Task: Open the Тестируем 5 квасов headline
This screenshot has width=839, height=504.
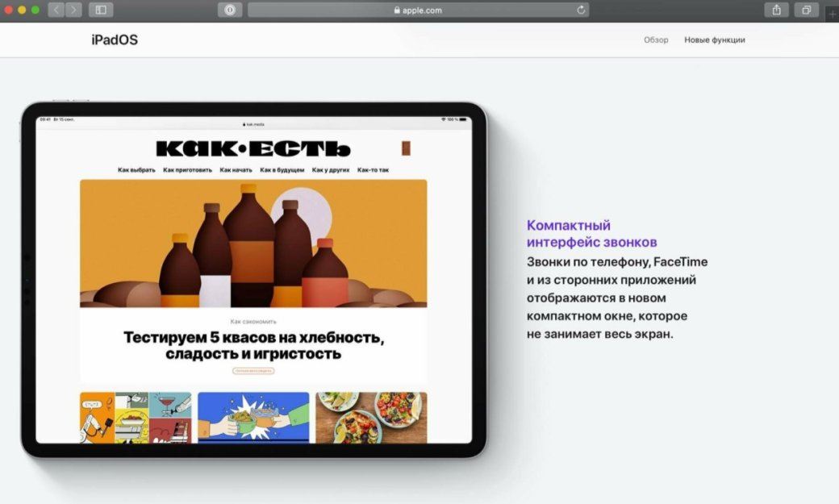Action: [253, 346]
